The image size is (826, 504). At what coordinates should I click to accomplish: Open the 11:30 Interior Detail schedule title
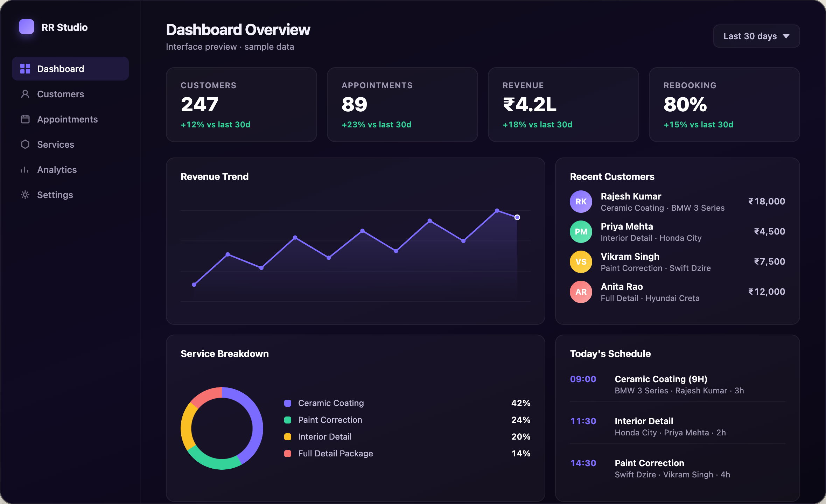(x=644, y=421)
